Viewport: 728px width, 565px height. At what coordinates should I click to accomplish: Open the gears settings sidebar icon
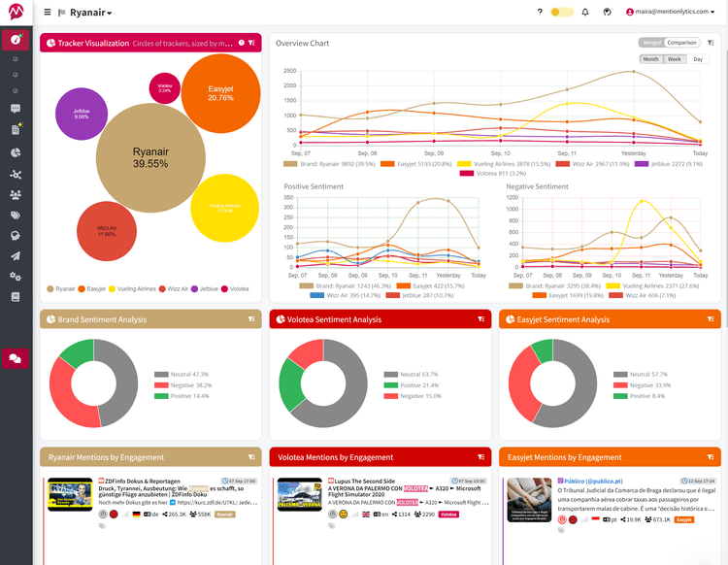(x=16, y=277)
